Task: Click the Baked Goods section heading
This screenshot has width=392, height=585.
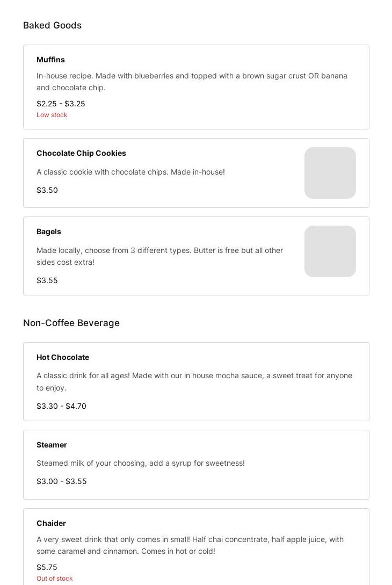Action: tap(52, 25)
